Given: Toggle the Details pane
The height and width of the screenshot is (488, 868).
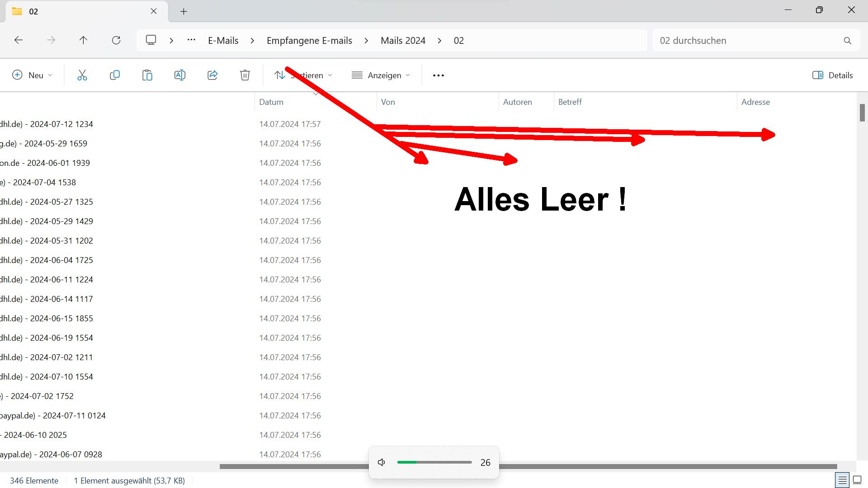Looking at the screenshot, I should click(x=832, y=75).
